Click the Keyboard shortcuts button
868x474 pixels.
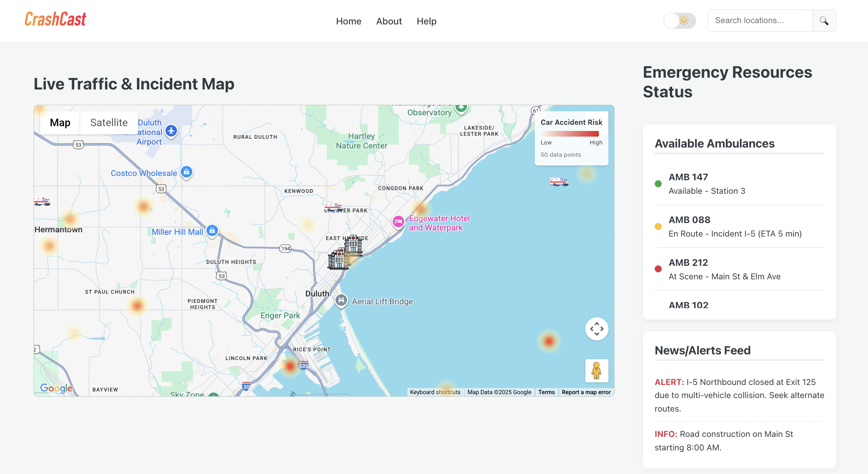(435, 392)
